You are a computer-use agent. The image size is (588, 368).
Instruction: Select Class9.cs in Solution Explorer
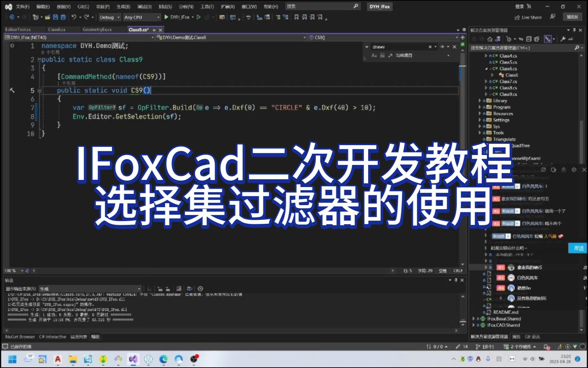(x=508, y=94)
